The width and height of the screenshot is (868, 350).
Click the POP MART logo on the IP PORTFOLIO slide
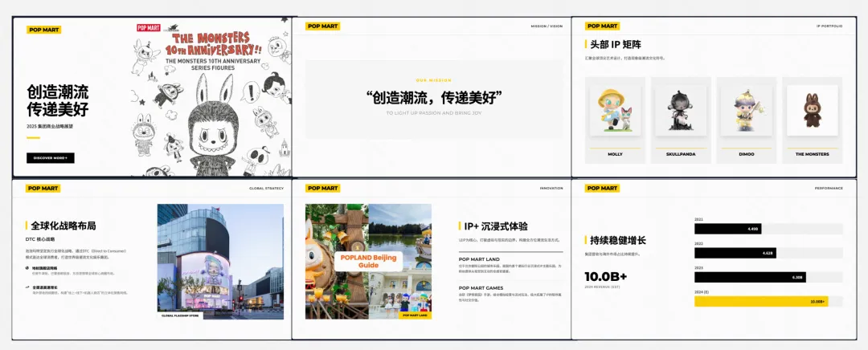[x=602, y=26]
